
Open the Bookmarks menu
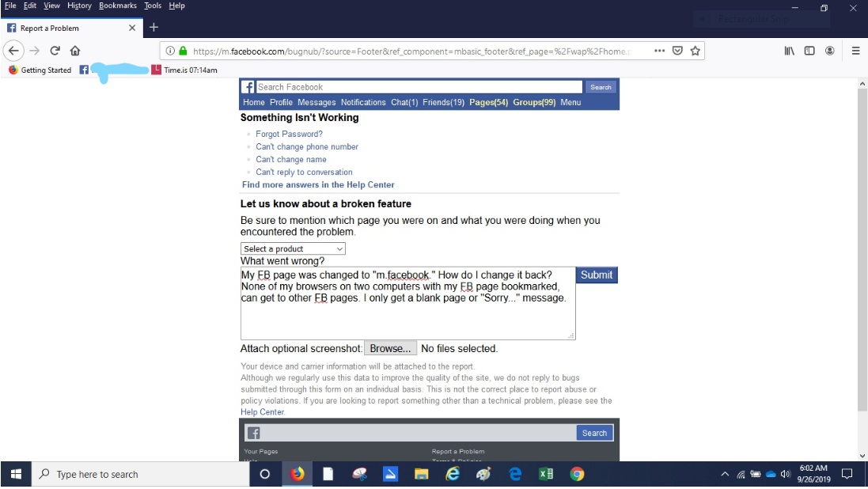[x=117, y=6]
